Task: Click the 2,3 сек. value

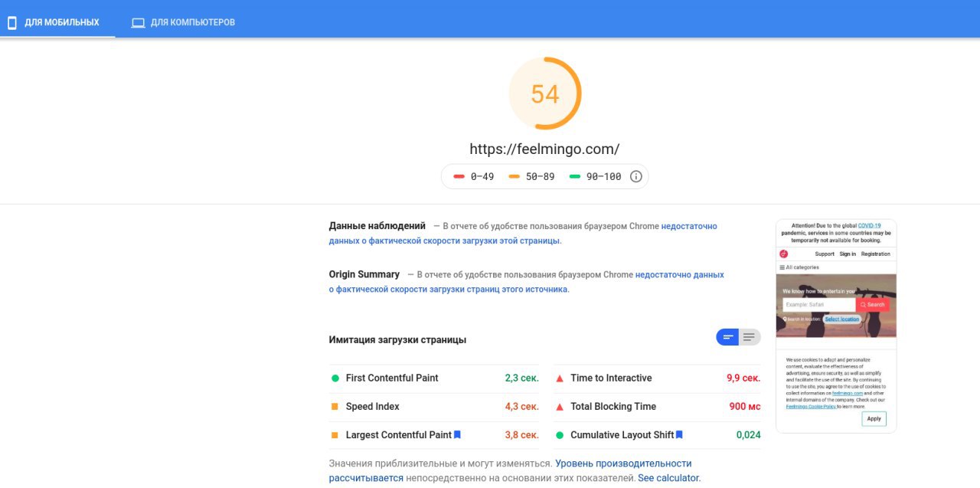Action: tap(521, 378)
